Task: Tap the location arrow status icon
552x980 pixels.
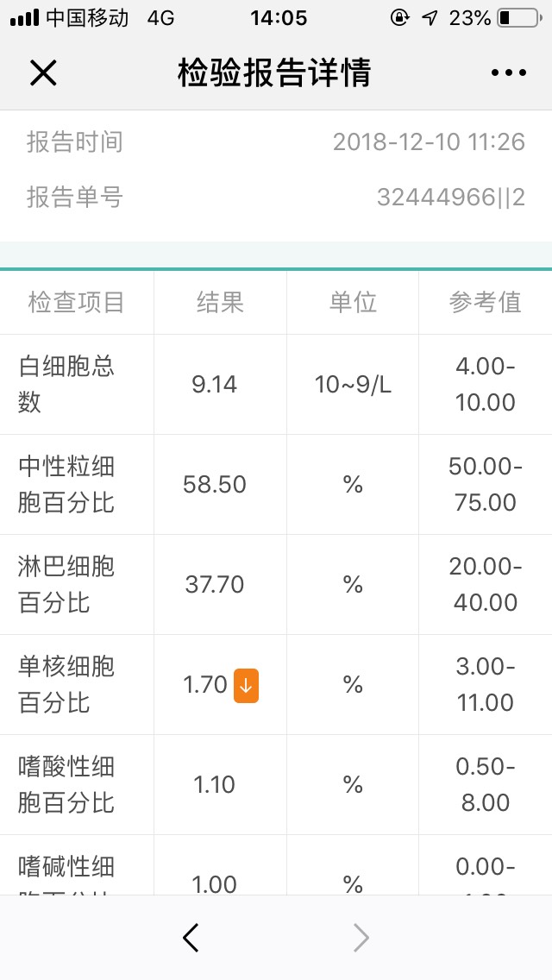Action: [x=430, y=18]
